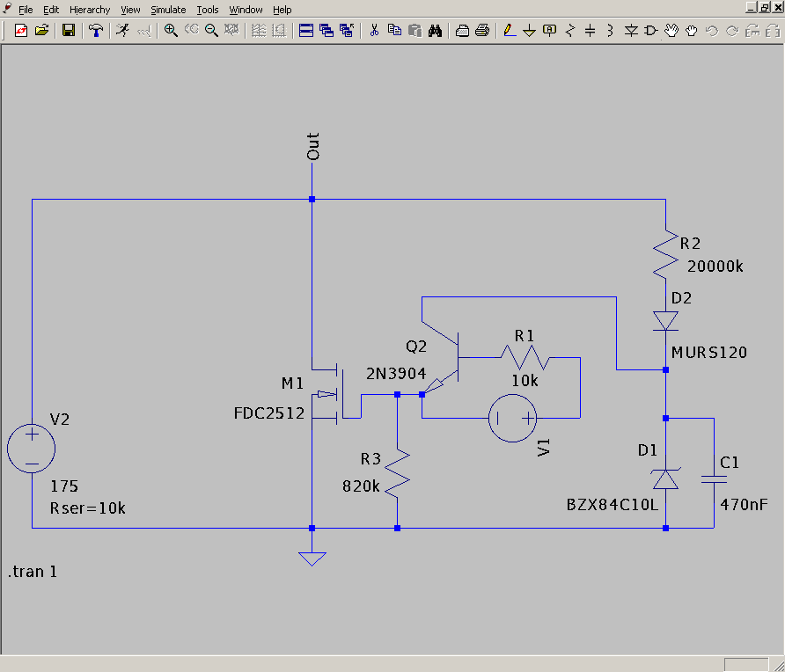This screenshot has width=785, height=672.
Task: Select the Draw Wire pencil tool
Action: 510,31
